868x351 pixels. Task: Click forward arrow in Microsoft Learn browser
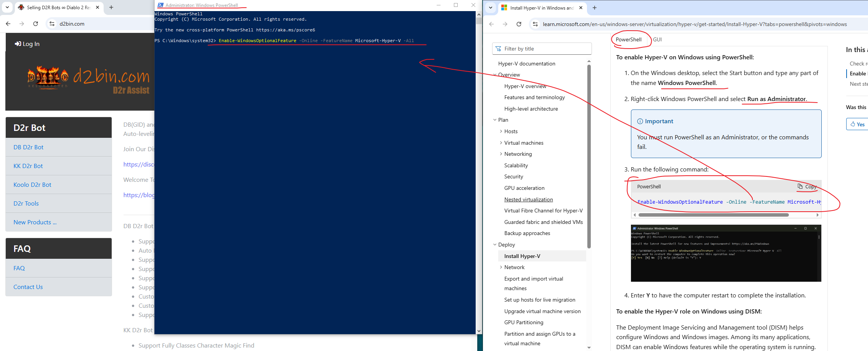pos(505,24)
